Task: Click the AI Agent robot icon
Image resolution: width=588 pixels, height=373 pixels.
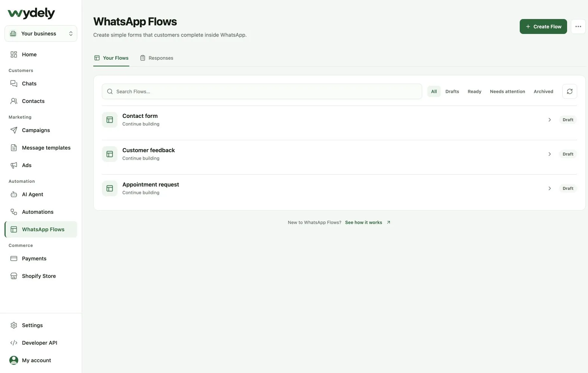Action: point(14,194)
